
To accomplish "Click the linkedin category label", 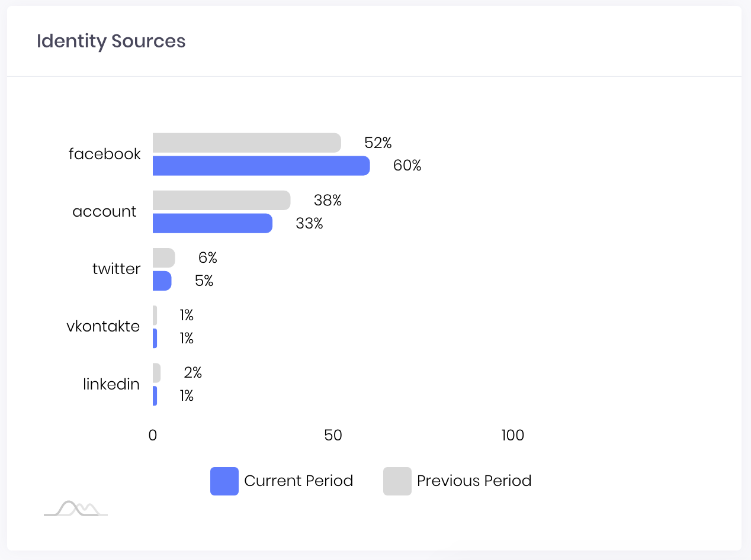I will click(x=111, y=384).
